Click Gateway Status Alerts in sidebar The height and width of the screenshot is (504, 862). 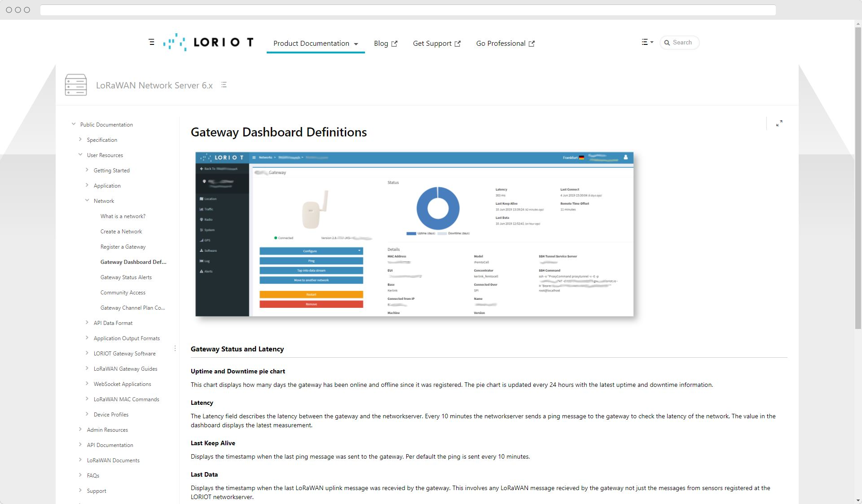[127, 276]
